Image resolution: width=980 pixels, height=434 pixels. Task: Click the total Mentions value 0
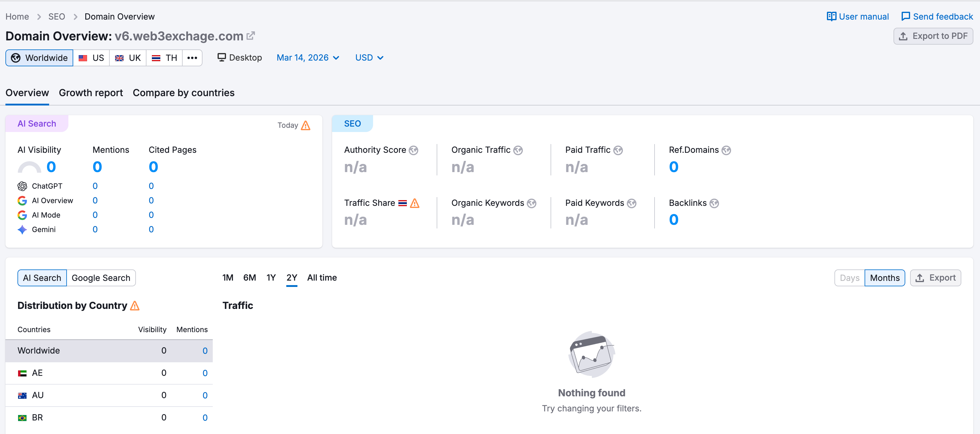pyautogui.click(x=97, y=167)
